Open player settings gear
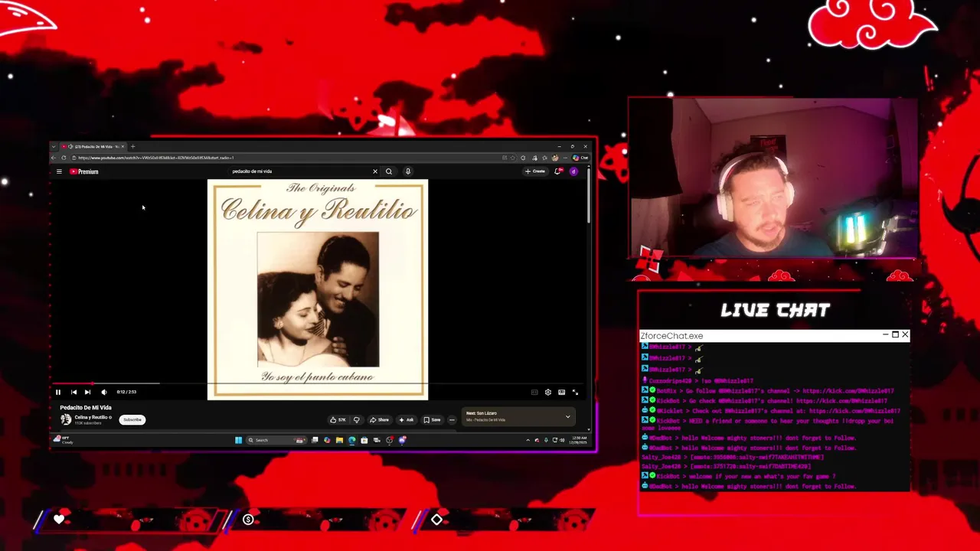 tap(547, 392)
